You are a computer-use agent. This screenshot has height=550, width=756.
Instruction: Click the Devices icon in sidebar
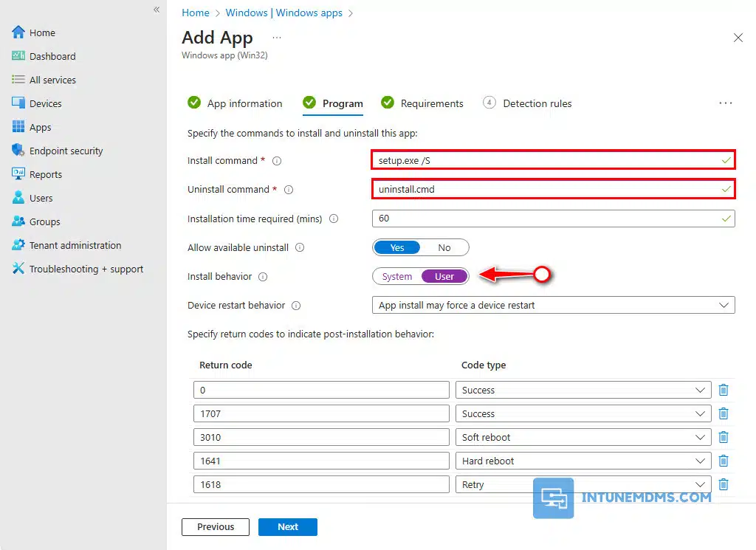[18, 103]
